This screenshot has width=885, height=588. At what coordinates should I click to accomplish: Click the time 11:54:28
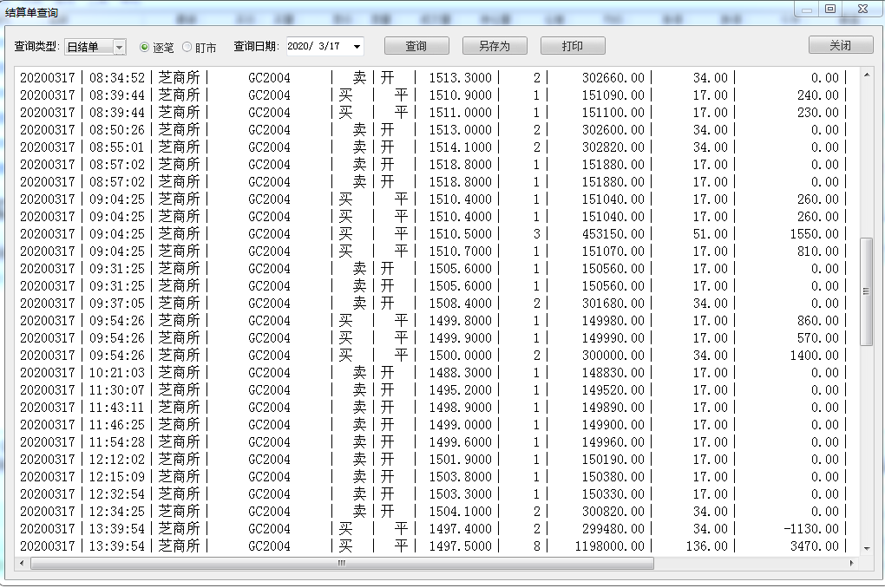tap(117, 441)
